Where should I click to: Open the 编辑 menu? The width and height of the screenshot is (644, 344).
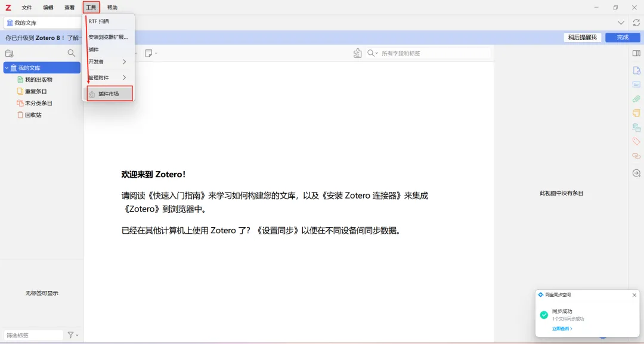coord(48,7)
